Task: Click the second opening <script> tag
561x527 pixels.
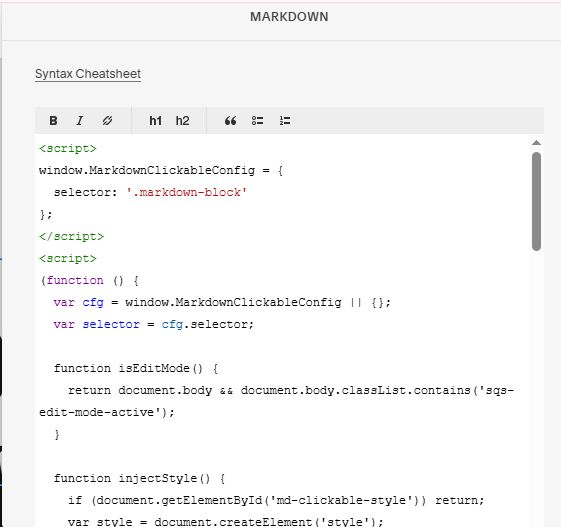Action: coord(68,259)
